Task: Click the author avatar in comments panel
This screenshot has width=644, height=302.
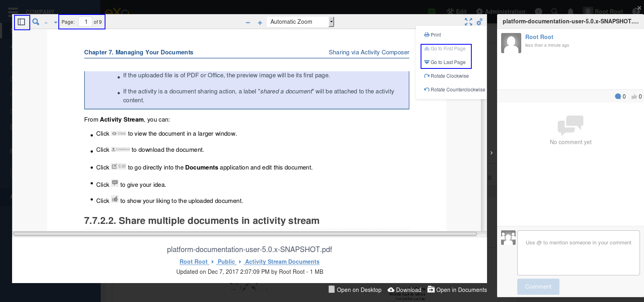Action: (511, 43)
